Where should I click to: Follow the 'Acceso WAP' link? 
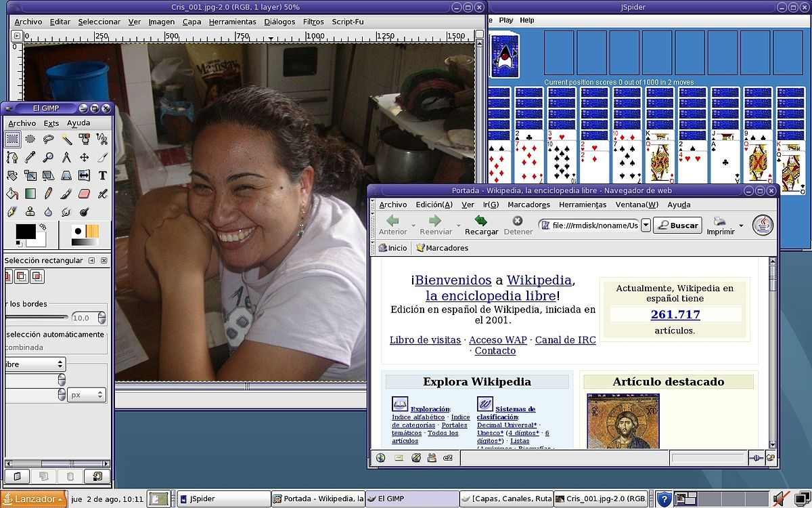(x=498, y=340)
